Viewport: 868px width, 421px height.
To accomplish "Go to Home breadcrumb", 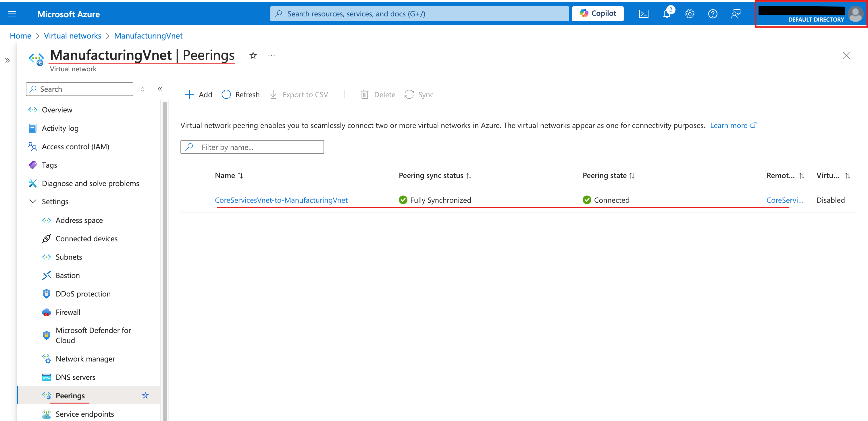I will (21, 36).
